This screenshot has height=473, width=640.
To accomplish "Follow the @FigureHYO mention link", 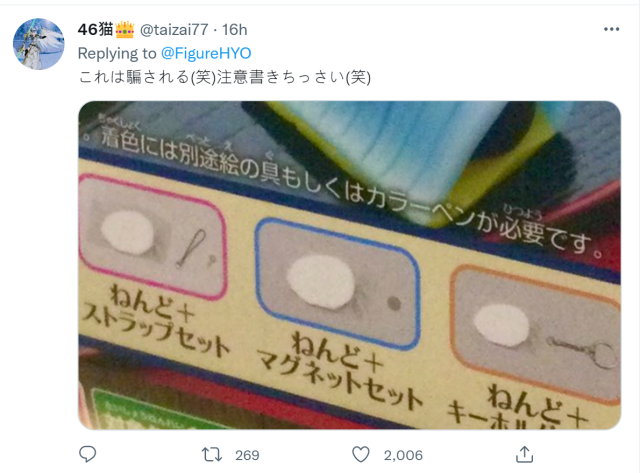I will pos(206,53).
